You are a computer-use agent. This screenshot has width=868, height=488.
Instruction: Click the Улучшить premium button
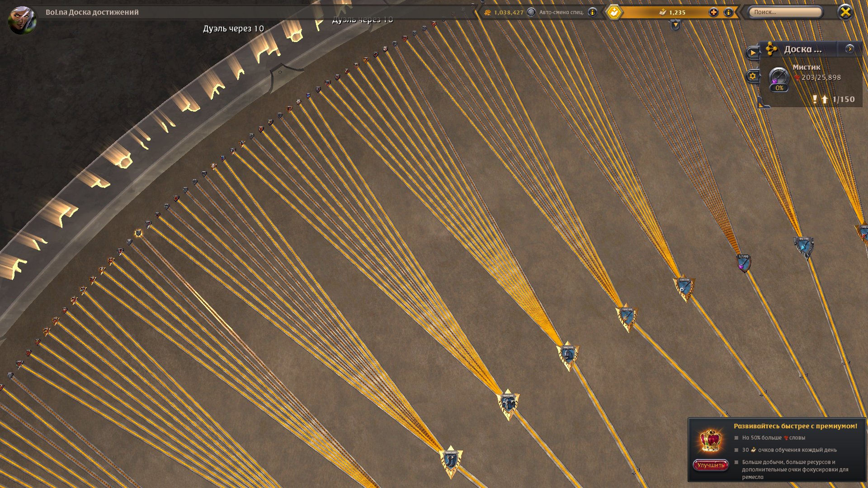pyautogui.click(x=711, y=465)
